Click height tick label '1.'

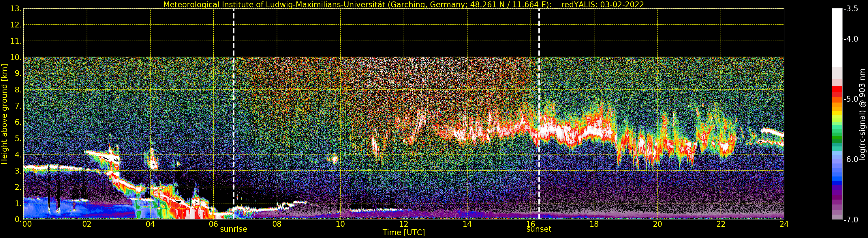[x=18, y=203]
